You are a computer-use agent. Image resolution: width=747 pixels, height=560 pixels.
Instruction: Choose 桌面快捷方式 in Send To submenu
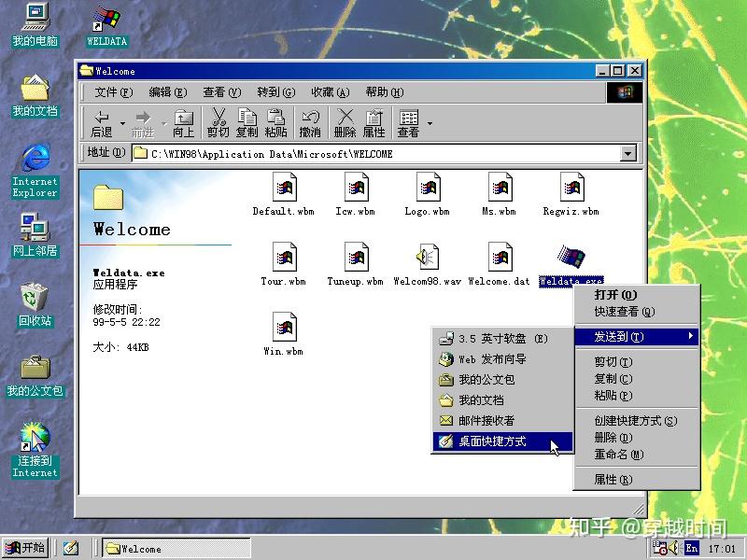click(x=502, y=441)
